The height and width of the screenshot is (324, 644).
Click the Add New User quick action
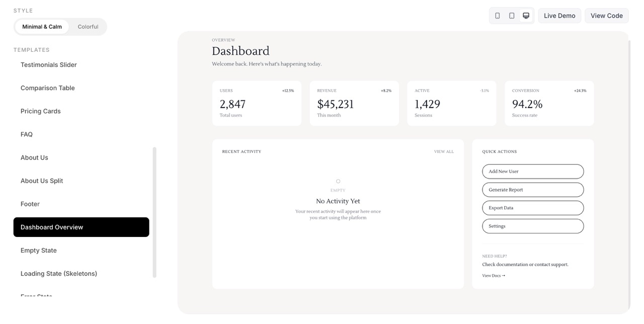point(532,171)
